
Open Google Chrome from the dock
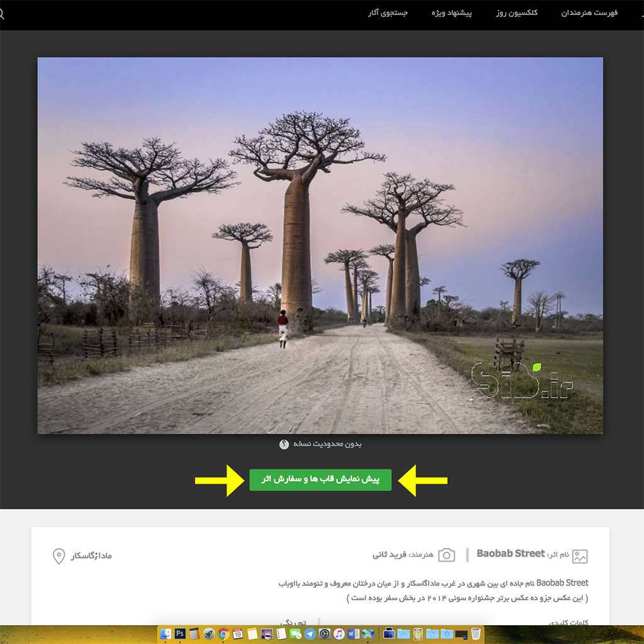pyautogui.click(x=223, y=634)
